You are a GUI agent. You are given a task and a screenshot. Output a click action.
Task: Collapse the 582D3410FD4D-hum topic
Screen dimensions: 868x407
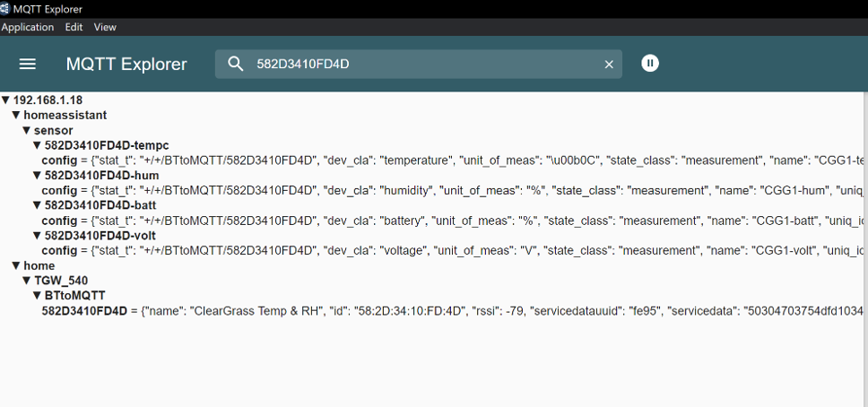click(x=37, y=176)
